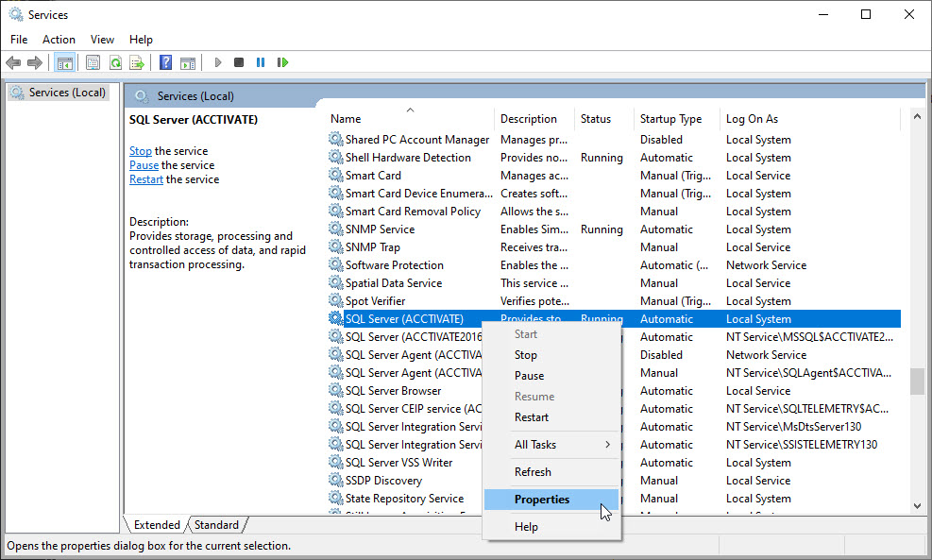Image resolution: width=932 pixels, height=560 pixels.
Task: Switch to the Standard tab
Action: click(216, 524)
